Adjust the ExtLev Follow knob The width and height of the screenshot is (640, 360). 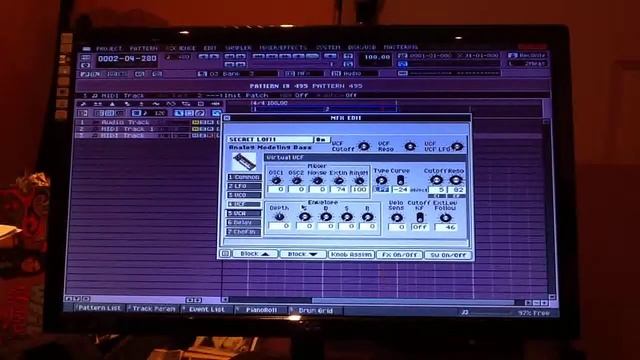click(445, 218)
